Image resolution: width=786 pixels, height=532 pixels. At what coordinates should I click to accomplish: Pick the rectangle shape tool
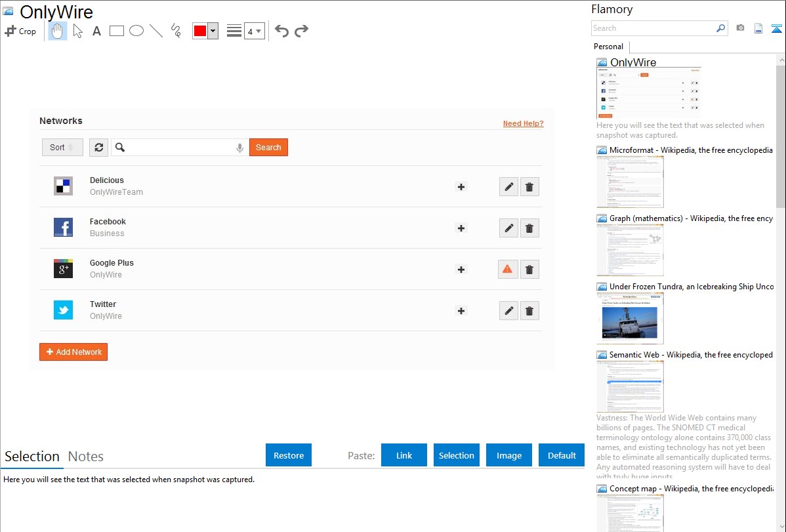point(116,31)
